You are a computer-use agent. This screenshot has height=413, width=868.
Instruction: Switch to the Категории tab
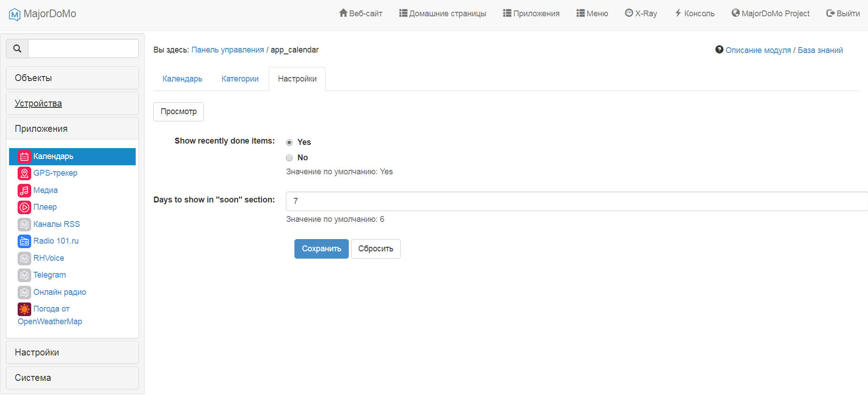240,79
